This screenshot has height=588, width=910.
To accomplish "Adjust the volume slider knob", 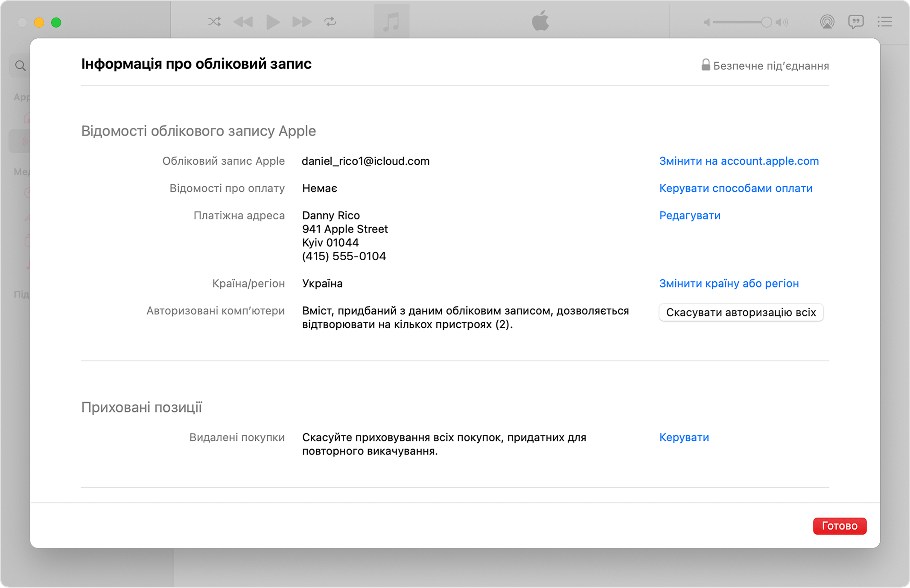I will pos(766,22).
